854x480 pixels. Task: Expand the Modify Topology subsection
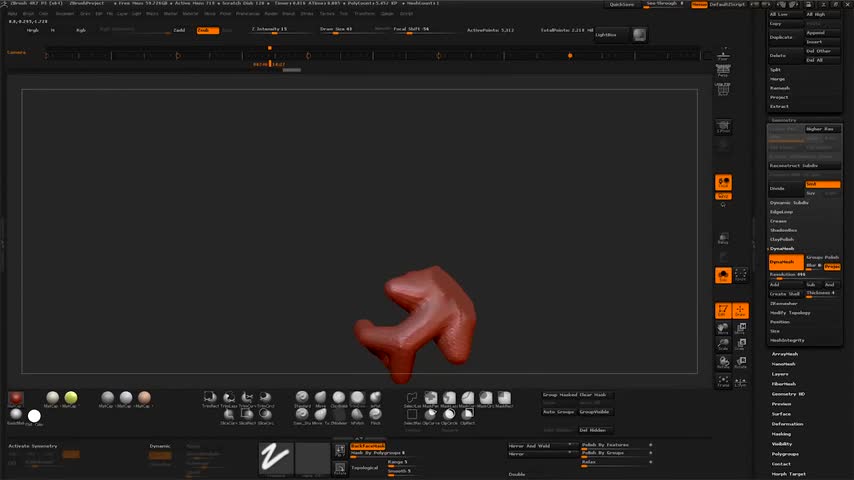tap(790, 313)
